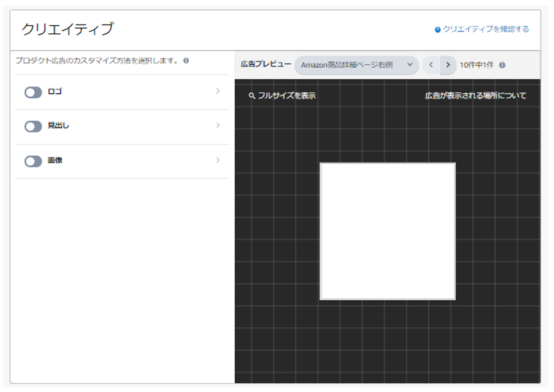The width and height of the screenshot is (554, 392).
Task: Click the クリエイティブ section heading
Action: pyautogui.click(x=68, y=29)
